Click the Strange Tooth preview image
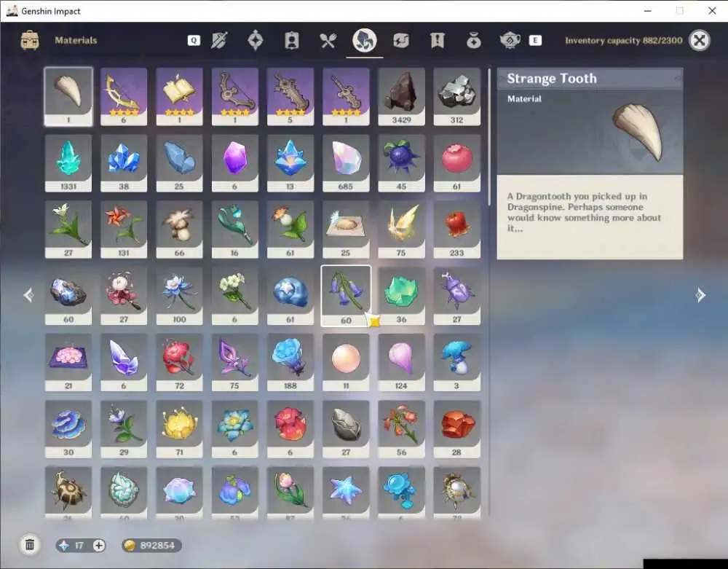Viewport: 728px width, 569px height. pos(637,133)
